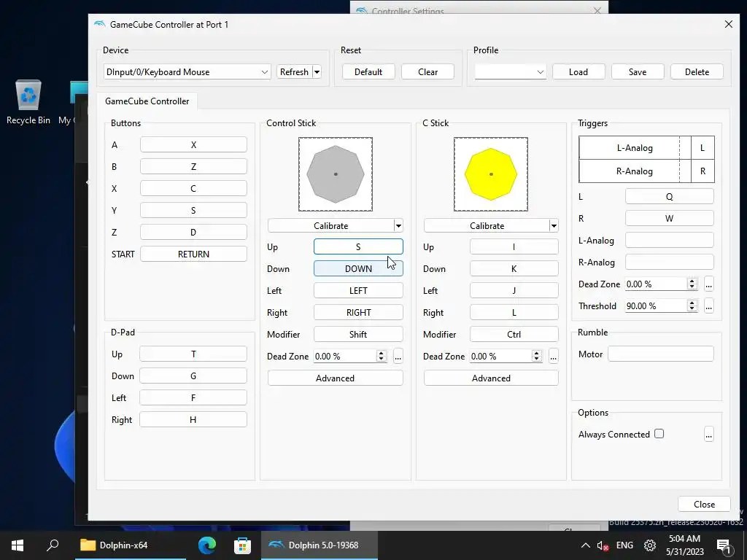Click the empty L-Analog binding field
The width and height of the screenshot is (747, 560).
[670, 241]
